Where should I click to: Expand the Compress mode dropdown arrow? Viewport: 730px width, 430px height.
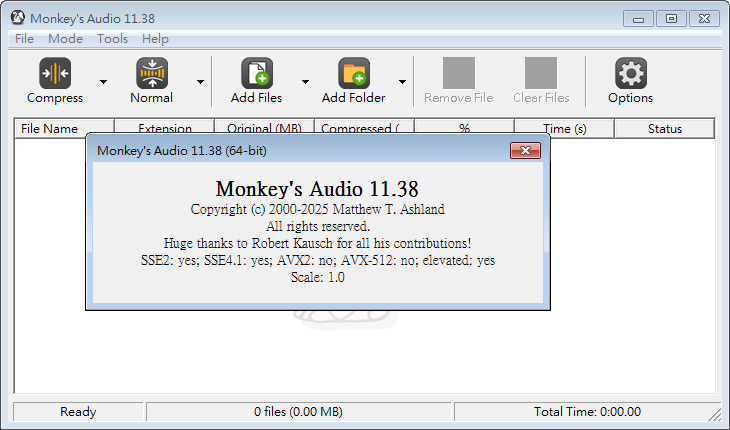103,82
